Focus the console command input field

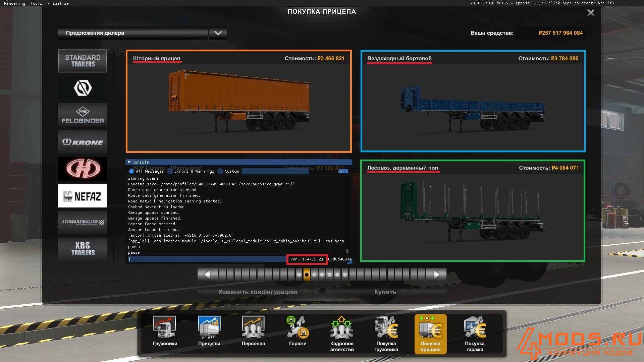(207, 259)
